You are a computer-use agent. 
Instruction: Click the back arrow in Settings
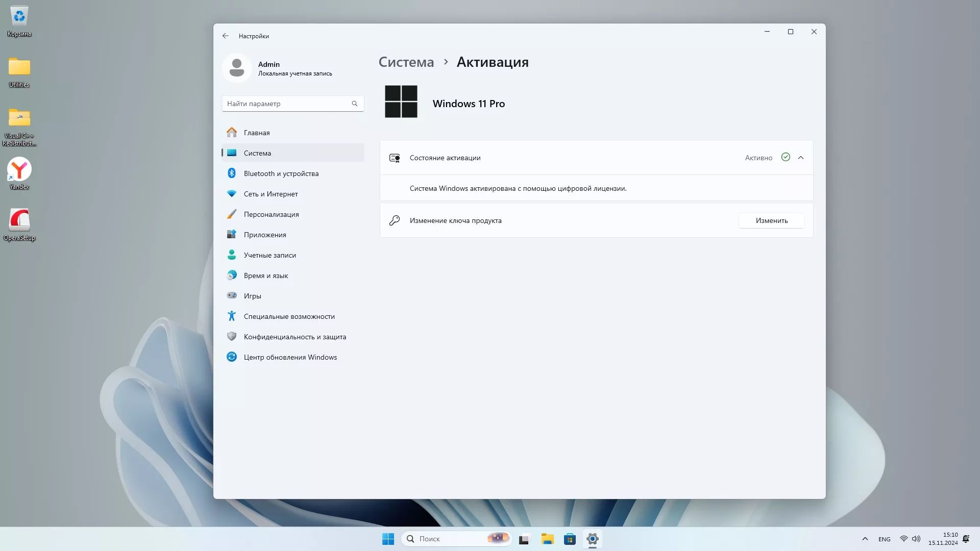coord(225,36)
